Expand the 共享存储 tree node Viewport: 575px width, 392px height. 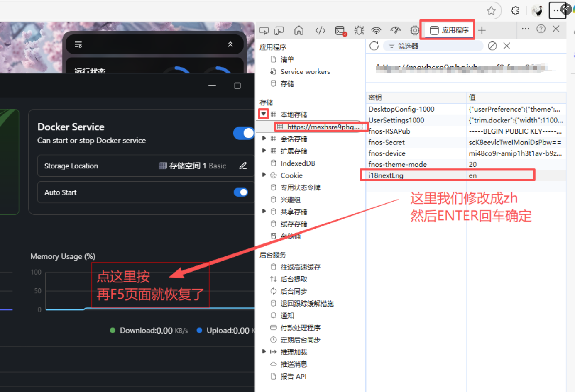point(264,212)
